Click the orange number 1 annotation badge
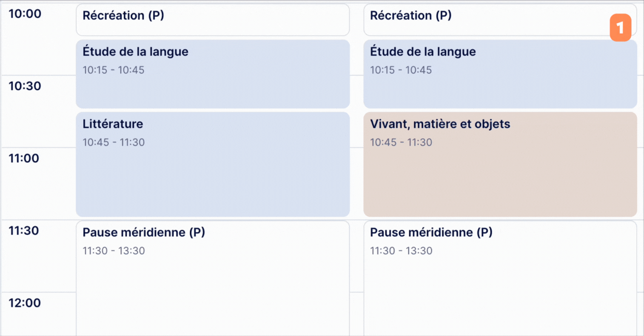 [620, 28]
